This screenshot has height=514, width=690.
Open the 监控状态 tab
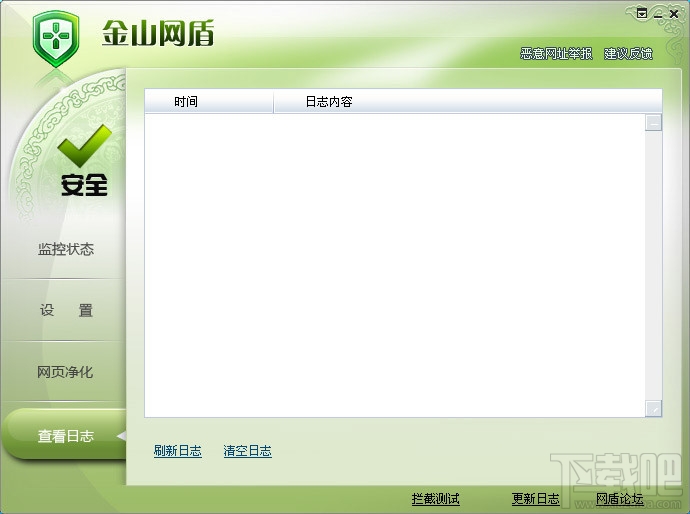tap(66, 249)
